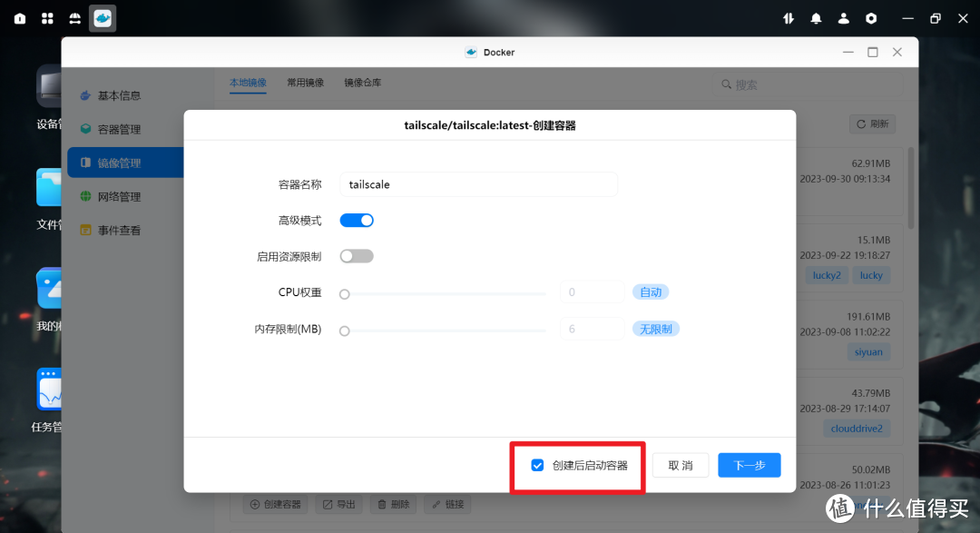The image size is (980, 533).
Task: Open the 镜像仓库 tab
Action: point(365,81)
